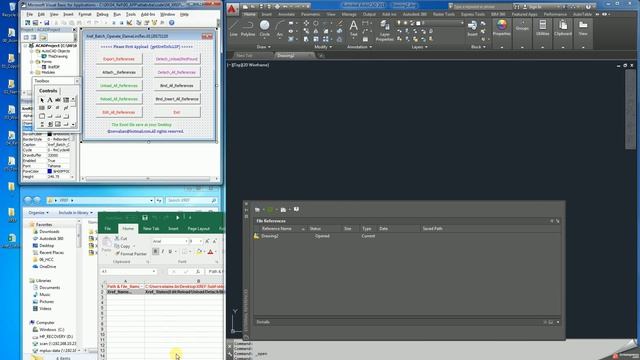
Task: Click Save icon in VBA toolbar
Action: tap(47, 23)
